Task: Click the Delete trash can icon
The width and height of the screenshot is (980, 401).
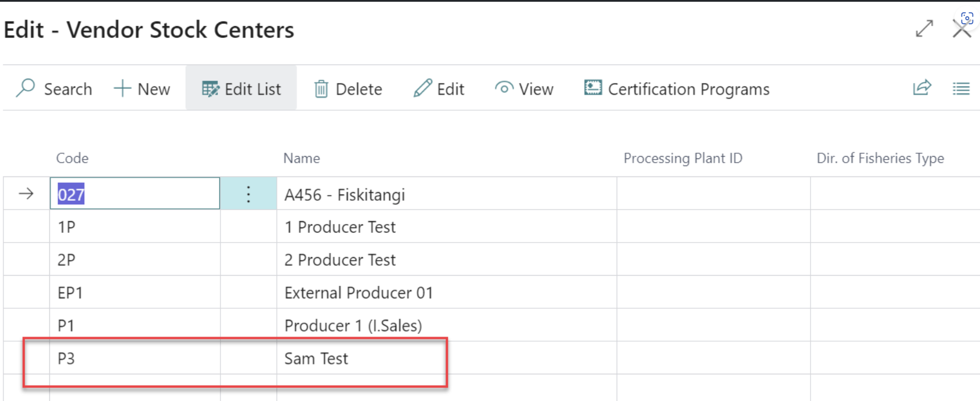Action: pos(321,89)
